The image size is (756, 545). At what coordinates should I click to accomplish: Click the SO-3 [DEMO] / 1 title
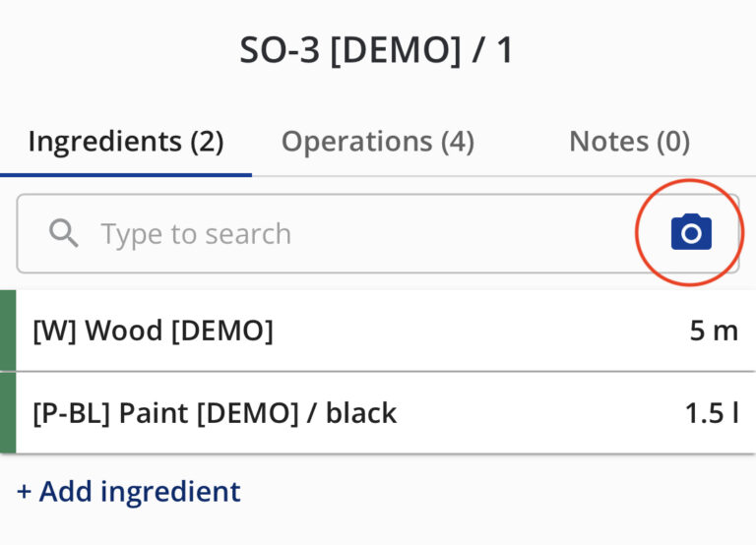pos(377,50)
